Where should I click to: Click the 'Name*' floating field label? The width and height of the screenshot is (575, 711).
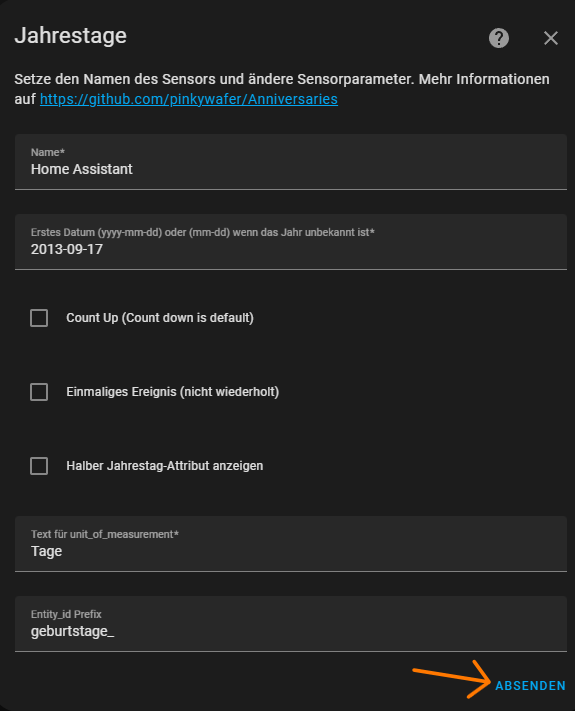(48, 152)
